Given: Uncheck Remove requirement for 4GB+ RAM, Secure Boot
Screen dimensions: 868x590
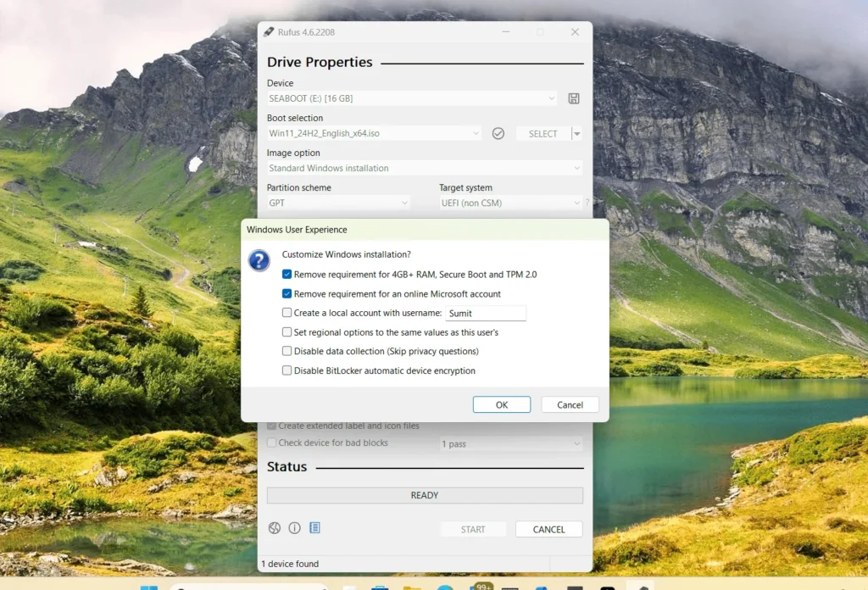Looking at the screenshot, I should pyautogui.click(x=287, y=274).
